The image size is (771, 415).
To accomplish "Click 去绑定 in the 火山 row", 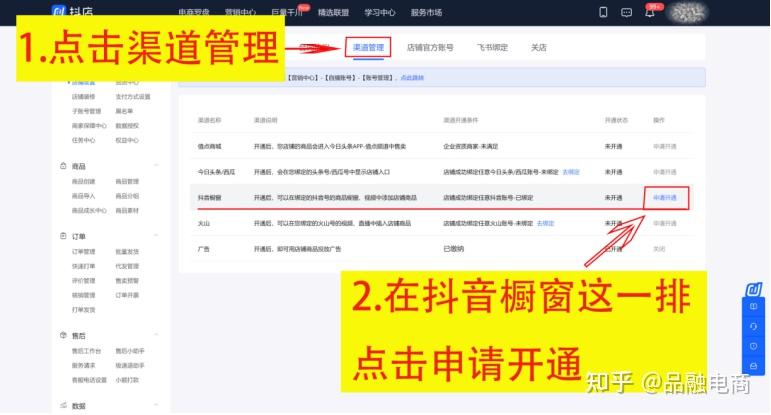I will (x=545, y=223).
